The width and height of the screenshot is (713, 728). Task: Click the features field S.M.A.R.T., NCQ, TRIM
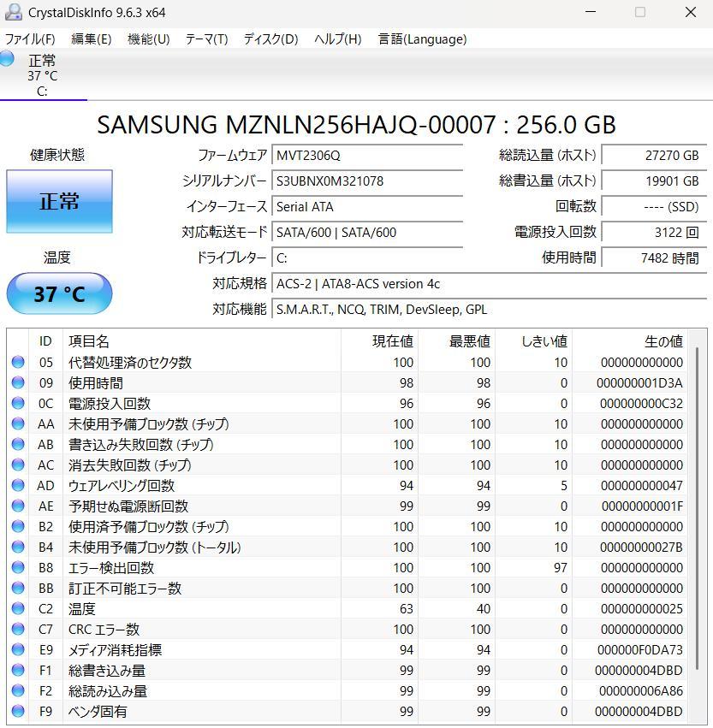[x=489, y=309]
